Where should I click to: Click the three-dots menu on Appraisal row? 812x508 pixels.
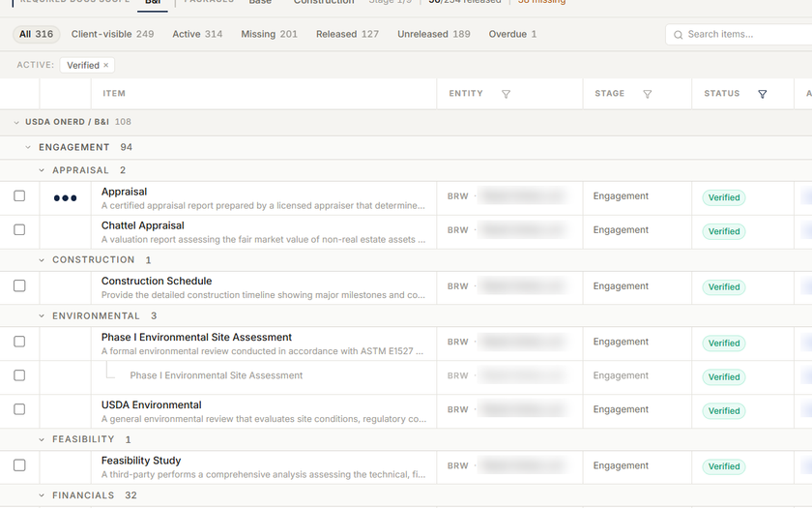(66, 198)
